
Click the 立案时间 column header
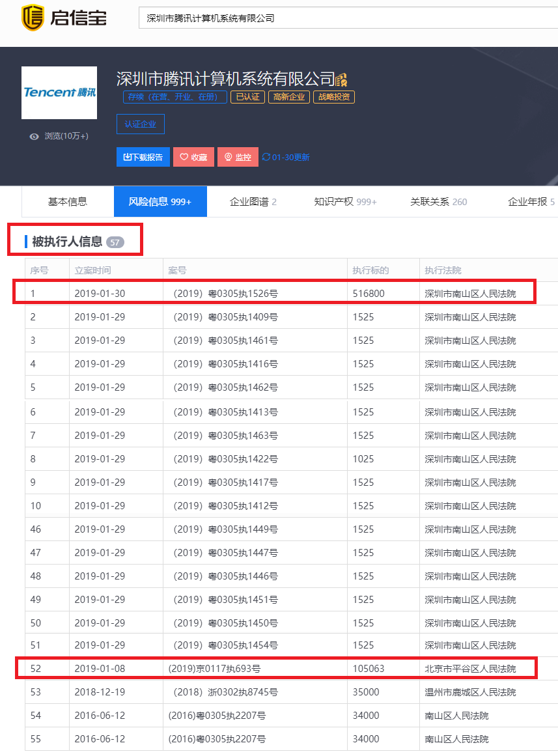coord(92,270)
